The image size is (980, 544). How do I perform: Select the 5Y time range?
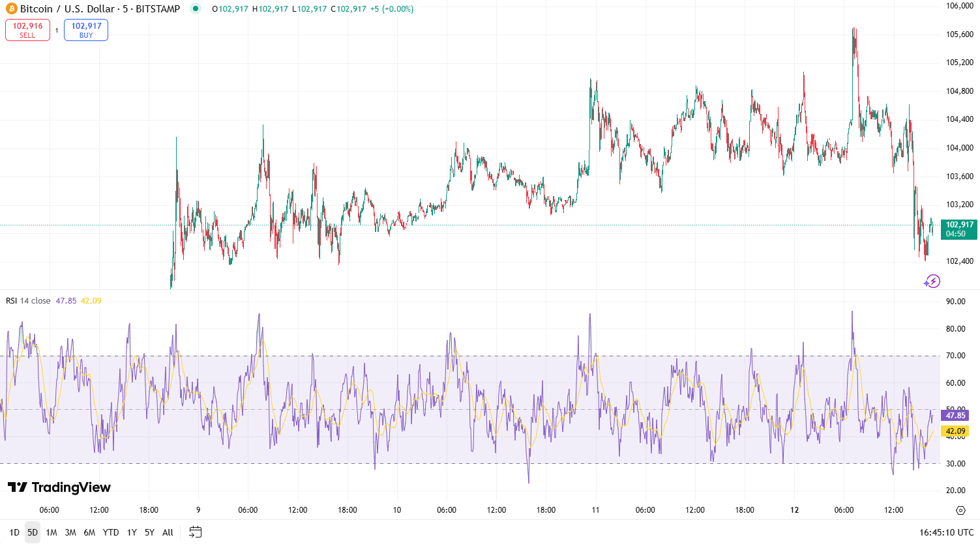coord(149,532)
